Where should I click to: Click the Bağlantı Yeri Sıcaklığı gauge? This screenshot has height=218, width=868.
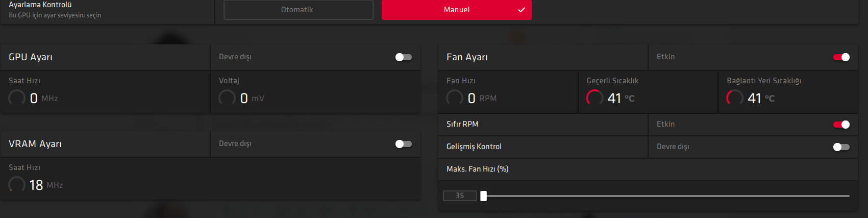(735, 98)
